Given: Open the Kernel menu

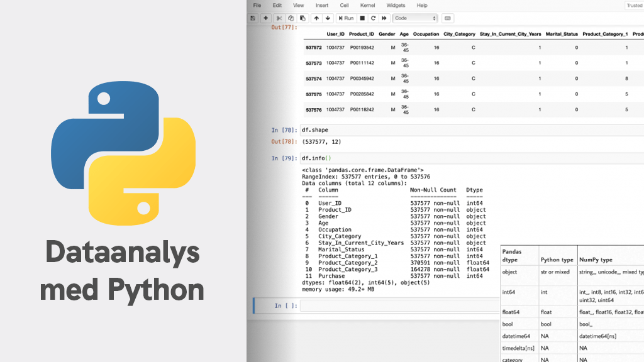Looking at the screenshot, I should click(x=367, y=6).
